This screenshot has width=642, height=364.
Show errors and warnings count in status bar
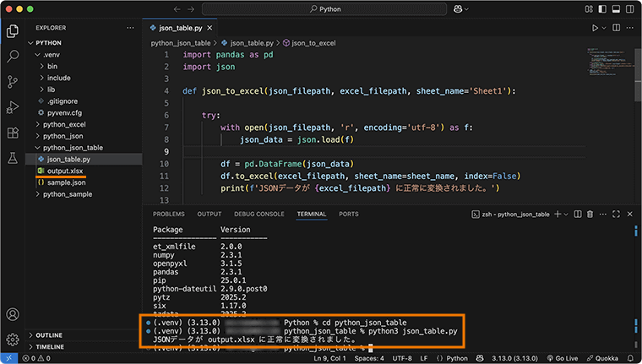(36, 358)
